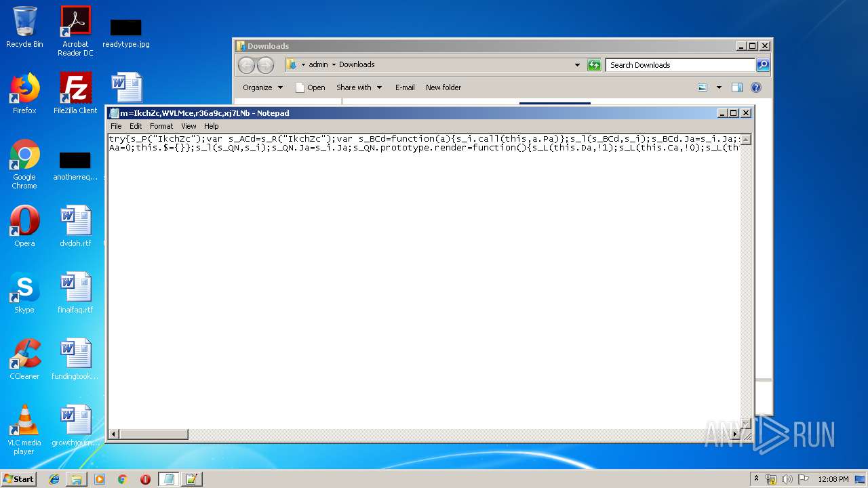Click E-mail in Downloads toolbar
Viewport: 868px width, 488px height.
coord(405,87)
